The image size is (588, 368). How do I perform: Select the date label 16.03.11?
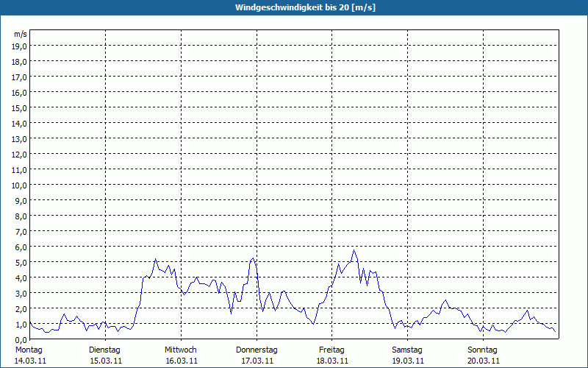coord(182,361)
